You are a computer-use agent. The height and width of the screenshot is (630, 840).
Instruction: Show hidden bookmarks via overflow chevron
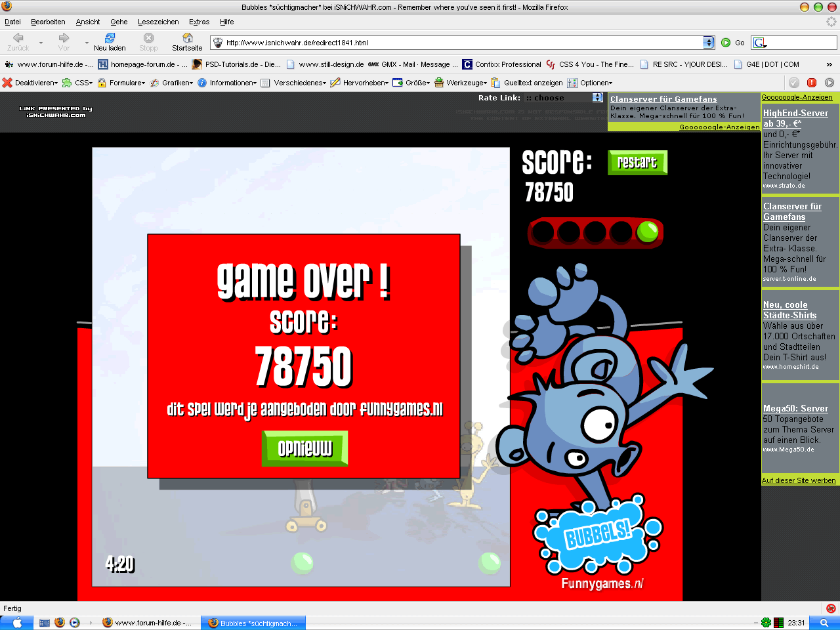pyautogui.click(x=829, y=64)
